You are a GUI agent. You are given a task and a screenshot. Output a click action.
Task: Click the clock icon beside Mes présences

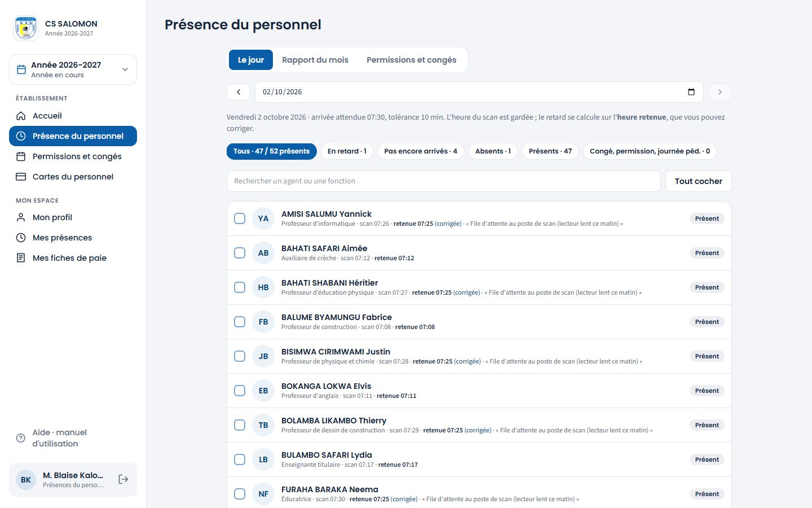click(21, 238)
